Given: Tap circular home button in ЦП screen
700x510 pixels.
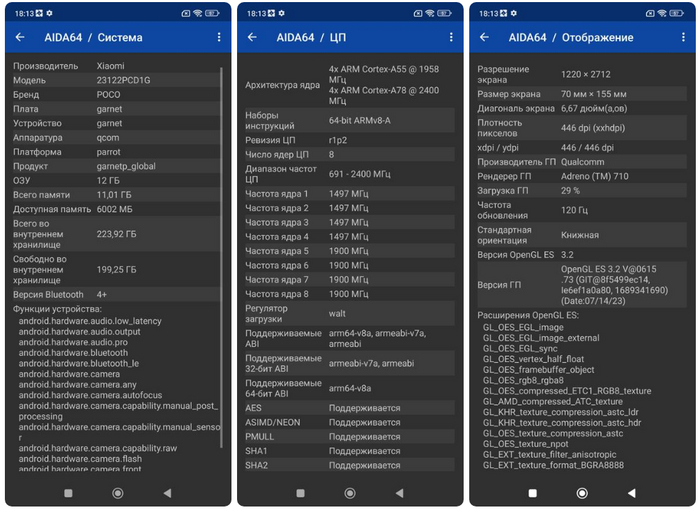Looking at the screenshot, I should 350,493.
